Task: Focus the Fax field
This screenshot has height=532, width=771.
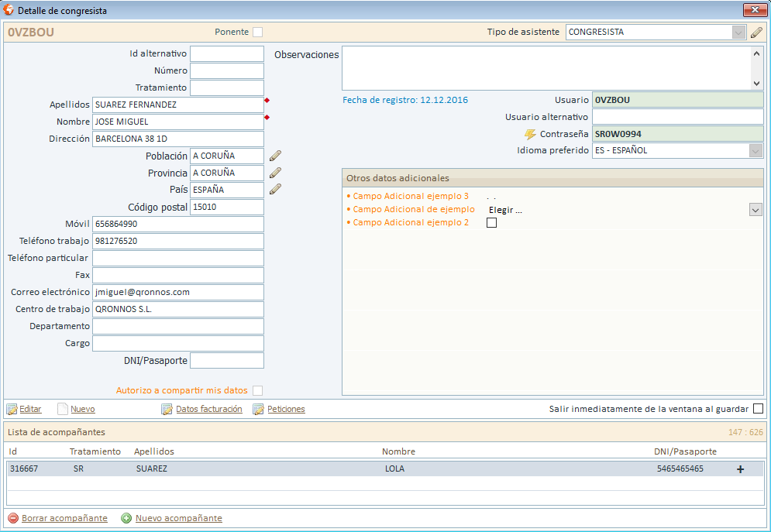Action: pyautogui.click(x=178, y=275)
